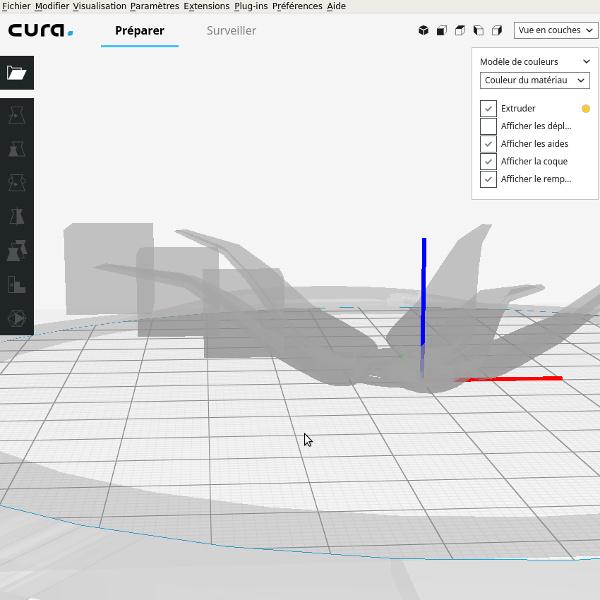The image size is (600, 600).
Task: Click the red X axis line
Action: (513, 379)
